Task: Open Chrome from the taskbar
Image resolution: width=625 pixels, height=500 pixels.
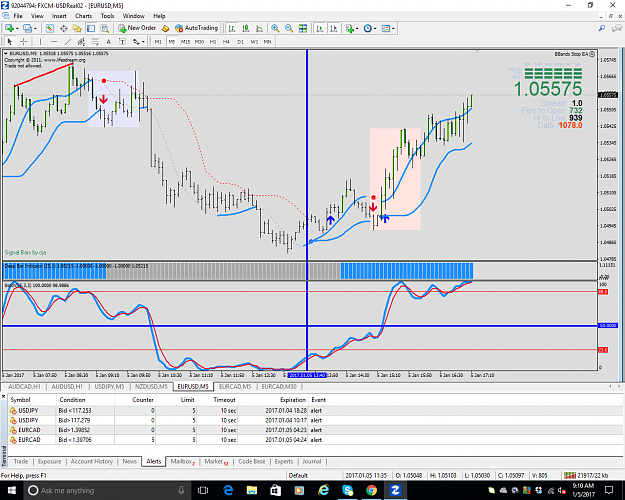Action: 371,490
